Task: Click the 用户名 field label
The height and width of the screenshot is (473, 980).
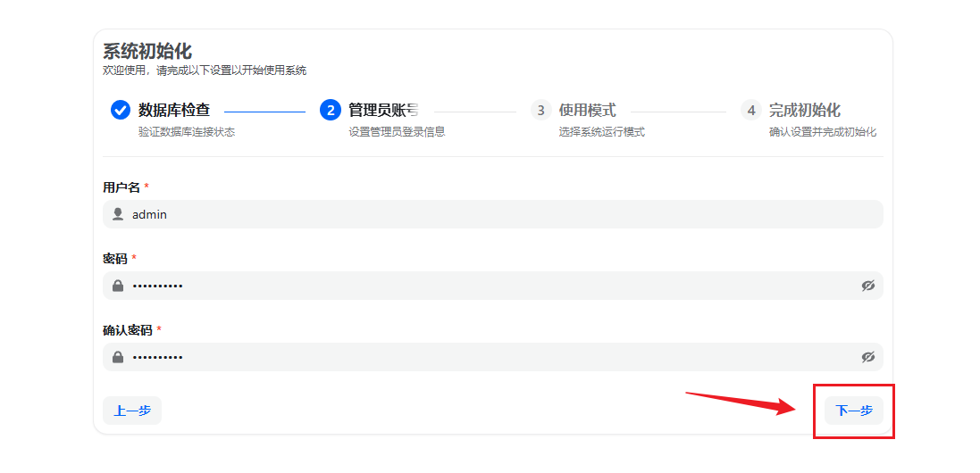Action: [121, 187]
